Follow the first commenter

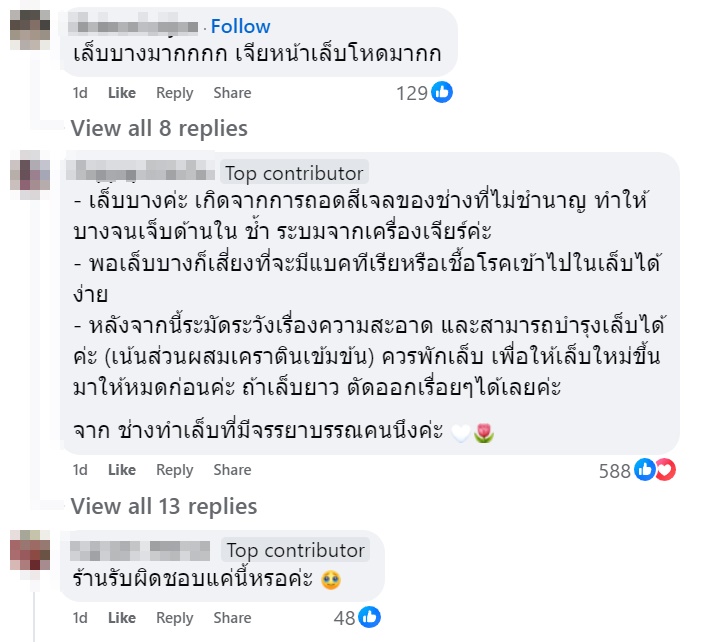[x=240, y=26]
